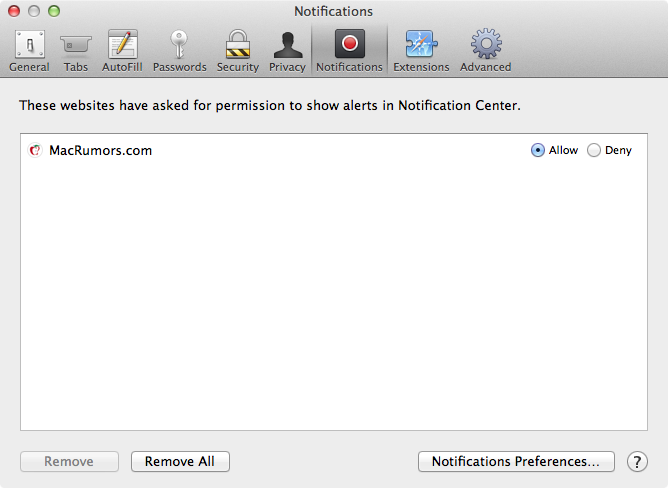Viewport: 668px width, 488px height.
Task: Close the Notifications window
Action: point(14,11)
